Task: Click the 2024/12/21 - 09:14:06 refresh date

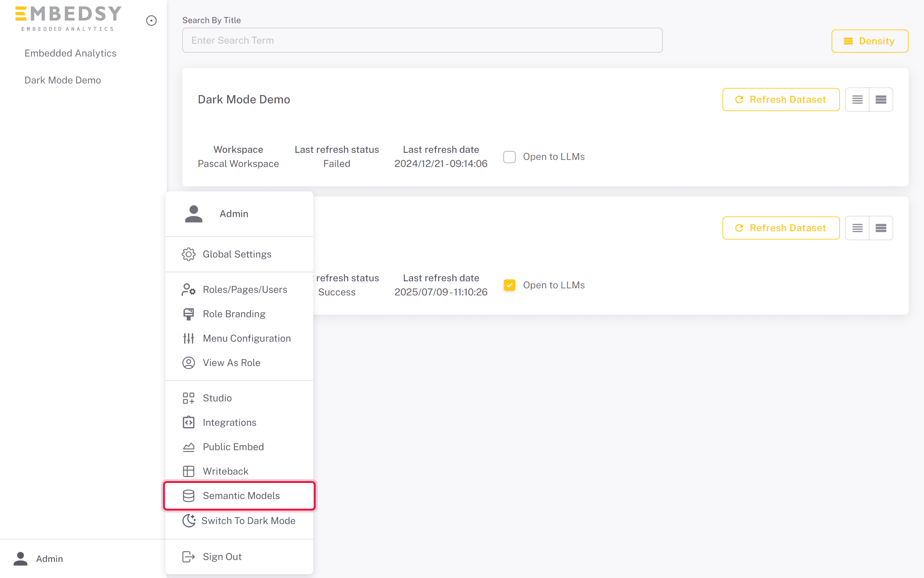Action: (x=441, y=164)
